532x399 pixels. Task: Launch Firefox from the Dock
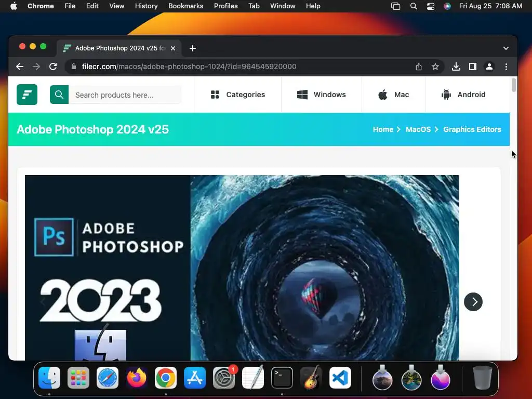(x=137, y=378)
